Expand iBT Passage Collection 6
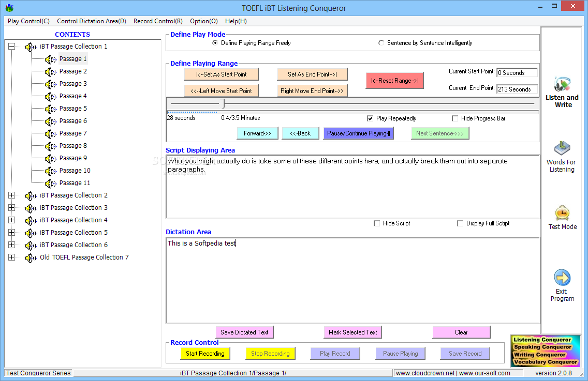588x381 pixels. coord(11,245)
